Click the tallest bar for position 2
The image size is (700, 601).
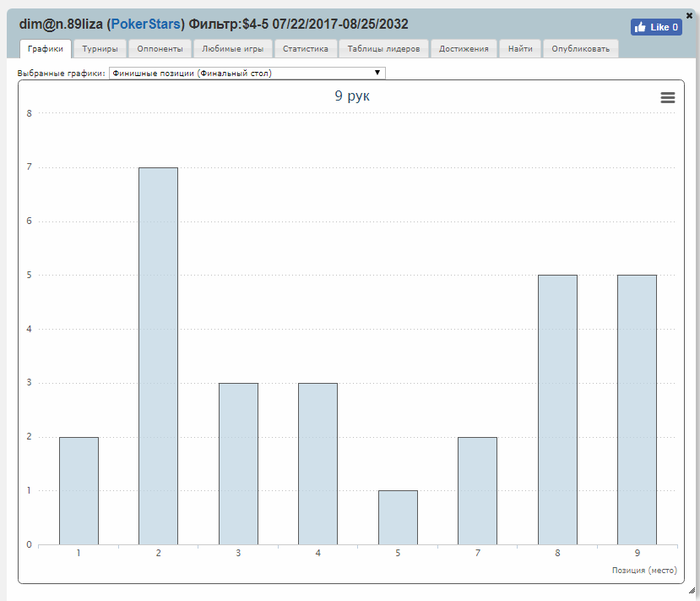pos(158,356)
